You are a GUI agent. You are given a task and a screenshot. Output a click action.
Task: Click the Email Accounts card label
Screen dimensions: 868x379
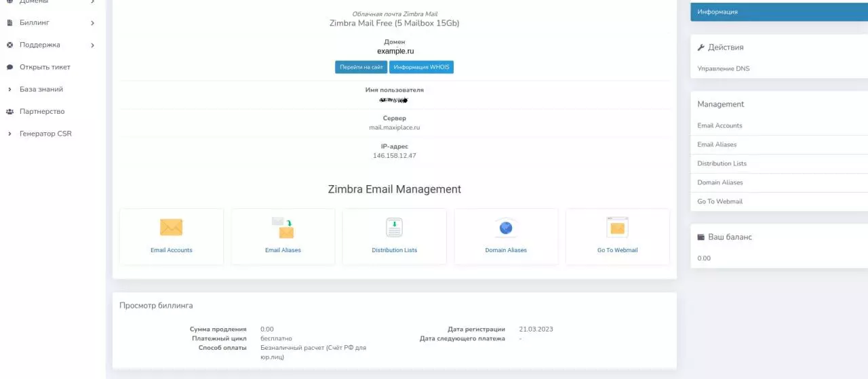click(x=171, y=250)
